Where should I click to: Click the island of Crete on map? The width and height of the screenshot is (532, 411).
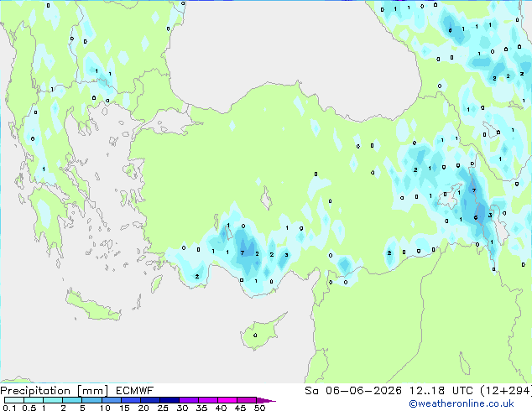[92, 305]
